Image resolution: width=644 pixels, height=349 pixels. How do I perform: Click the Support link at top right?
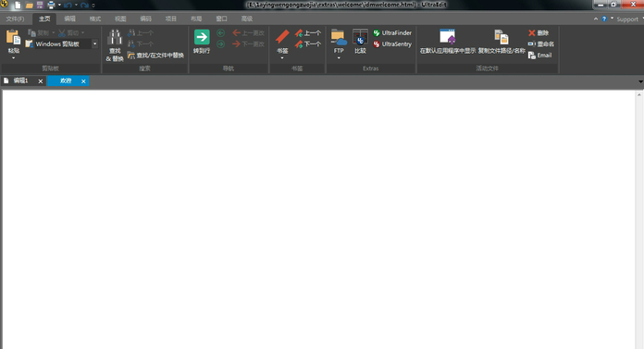(x=627, y=19)
